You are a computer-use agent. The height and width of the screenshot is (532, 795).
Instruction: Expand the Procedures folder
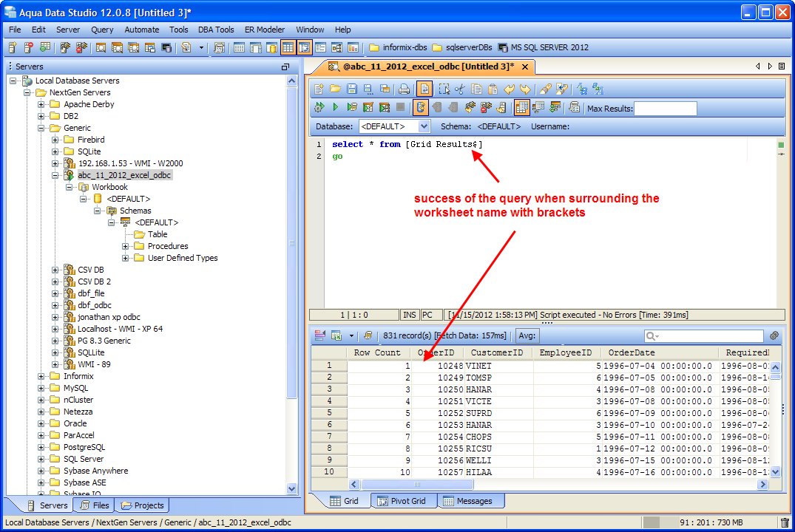click(x=125, y=246)
